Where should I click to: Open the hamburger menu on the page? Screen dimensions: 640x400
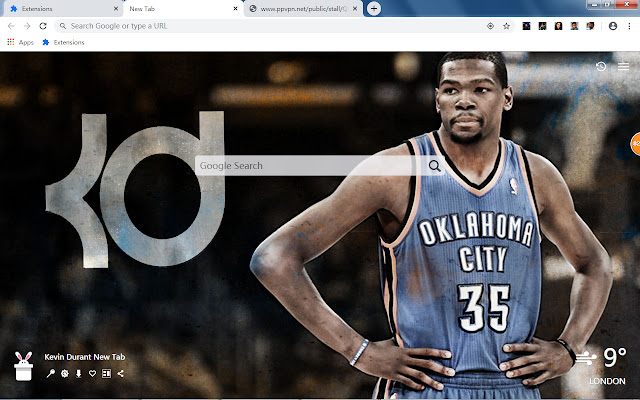pyautogui.click(x=623, y=66)
